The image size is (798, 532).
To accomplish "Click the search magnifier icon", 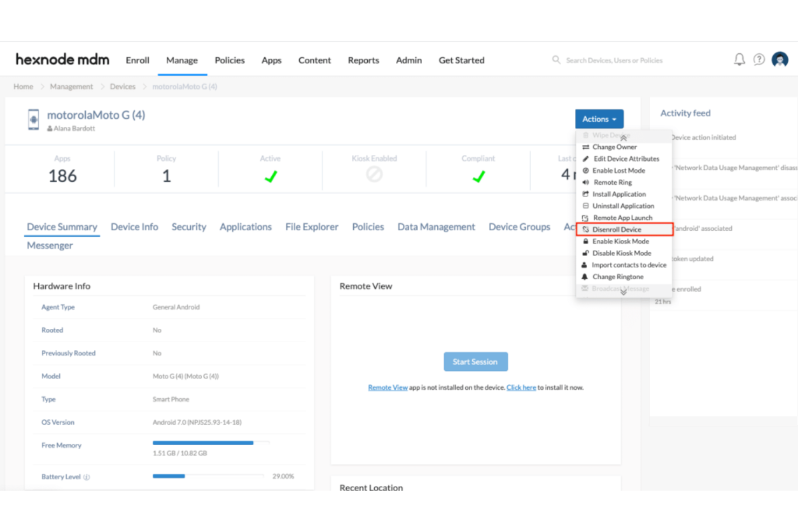I will click(556, 60).
